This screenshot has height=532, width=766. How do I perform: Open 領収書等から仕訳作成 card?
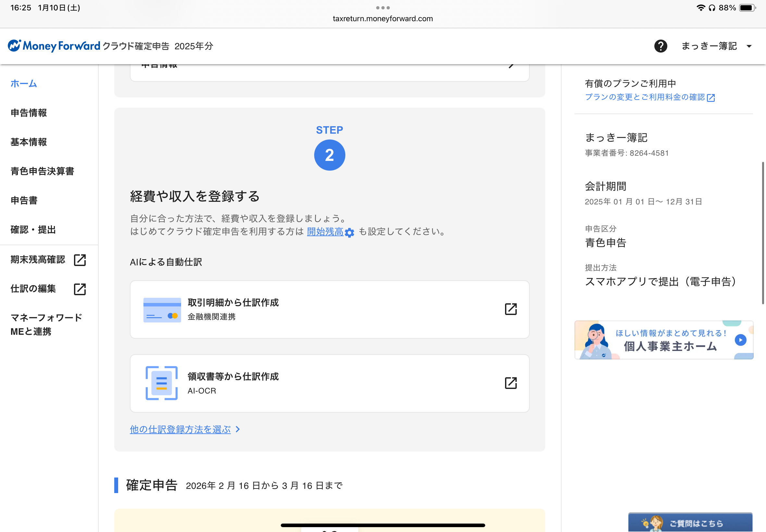[x=329, y=383]
